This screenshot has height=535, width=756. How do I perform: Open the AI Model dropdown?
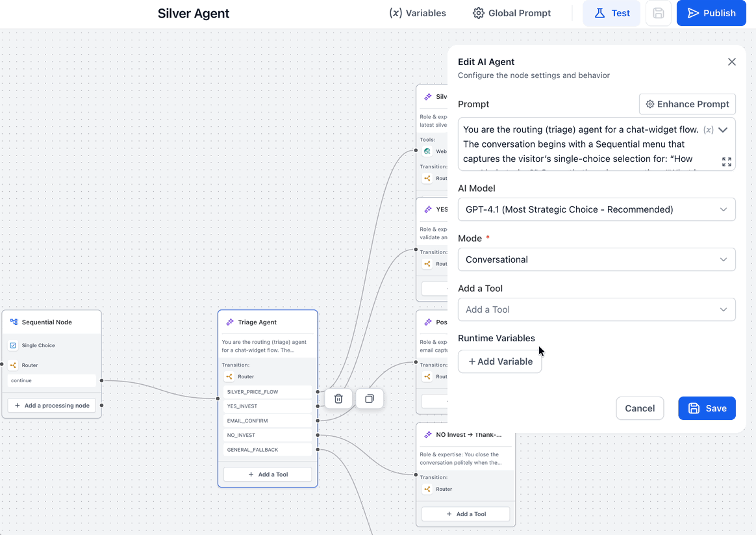pyautogui.click(x=596, y=209)
